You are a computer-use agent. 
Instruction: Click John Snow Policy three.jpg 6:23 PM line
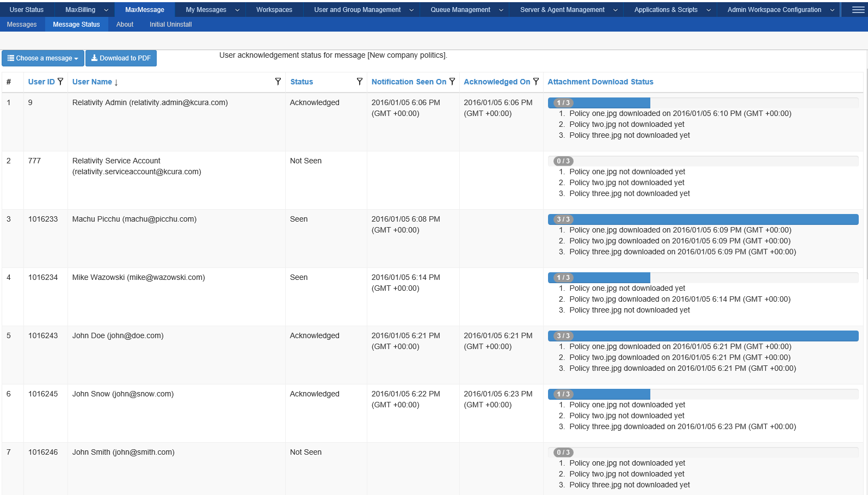[682, 426]
